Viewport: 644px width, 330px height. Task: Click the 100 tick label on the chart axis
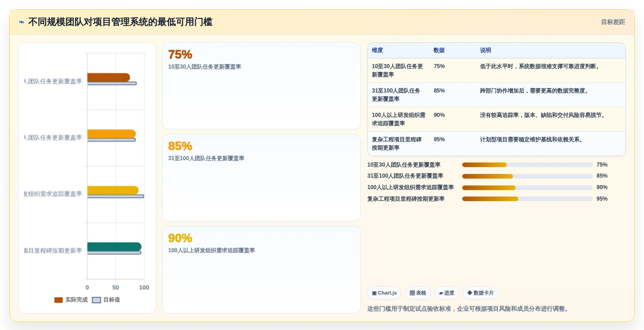(144, 288)
